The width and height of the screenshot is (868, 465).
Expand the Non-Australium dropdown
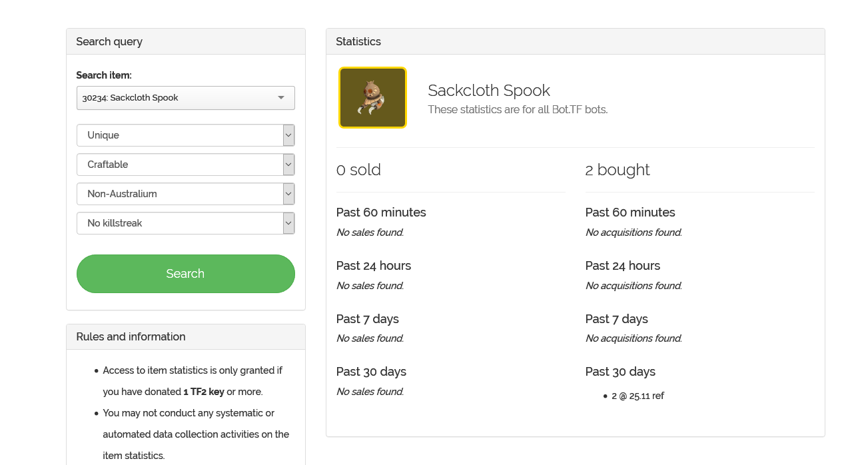[185, 194]
